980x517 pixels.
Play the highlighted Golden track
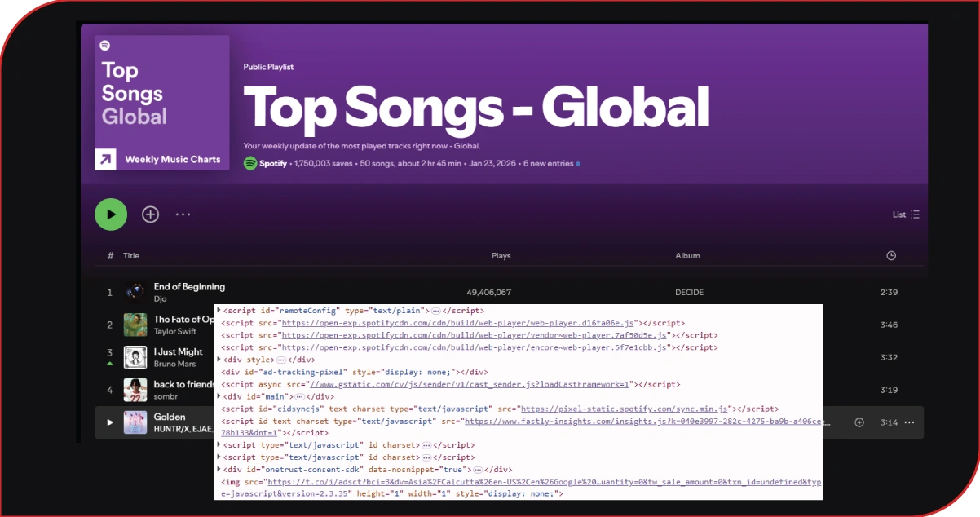[x=109, y=422]
